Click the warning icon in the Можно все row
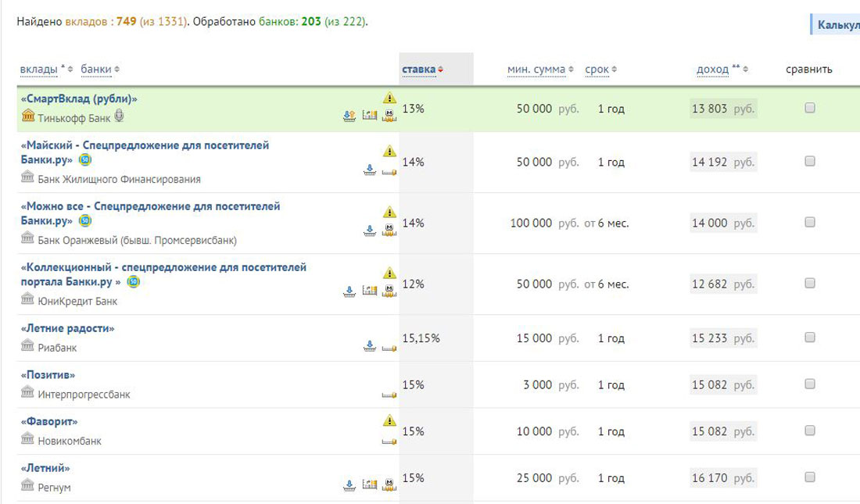Image resolution: width=860 pixels, height=504 pixels. 389,212
